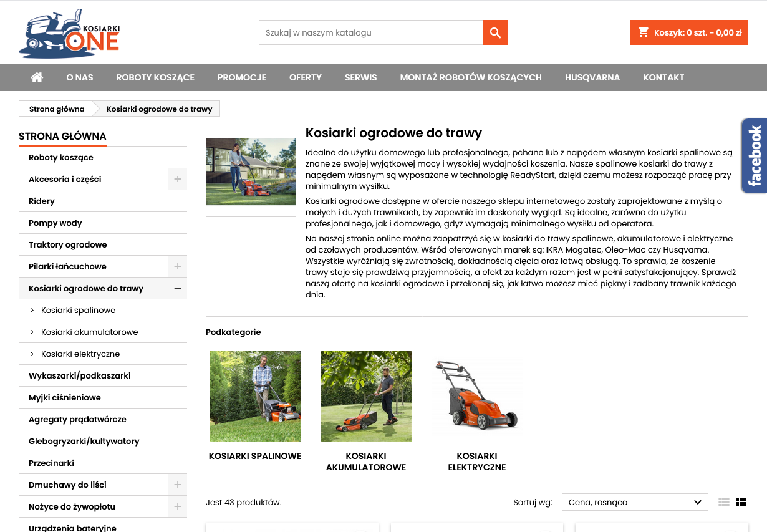The image size is (767, 532).
Task: Open the shopping cart icon
Action: click(644, 32)
